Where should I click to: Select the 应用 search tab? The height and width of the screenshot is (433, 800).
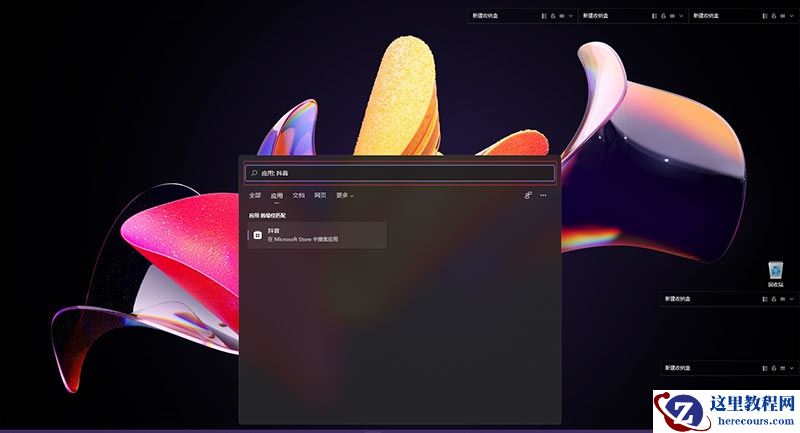coord(277,195)
